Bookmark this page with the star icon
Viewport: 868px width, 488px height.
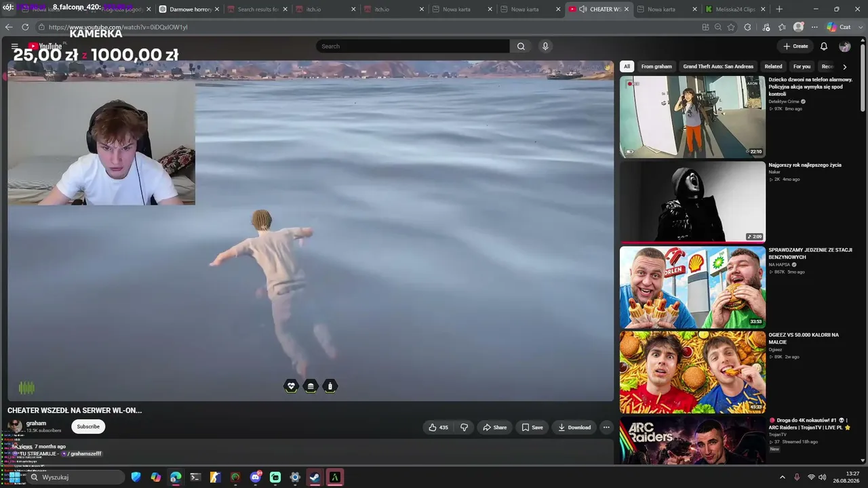tap(731, 27)
